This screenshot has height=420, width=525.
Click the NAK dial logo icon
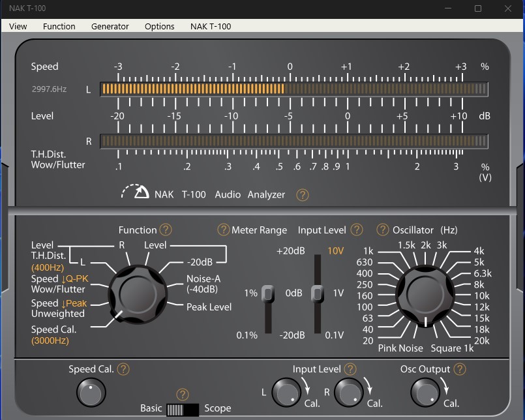(x=135, y=192)
